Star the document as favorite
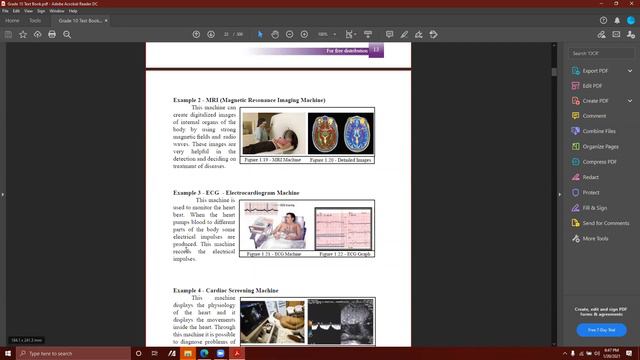 click(23, 35)
